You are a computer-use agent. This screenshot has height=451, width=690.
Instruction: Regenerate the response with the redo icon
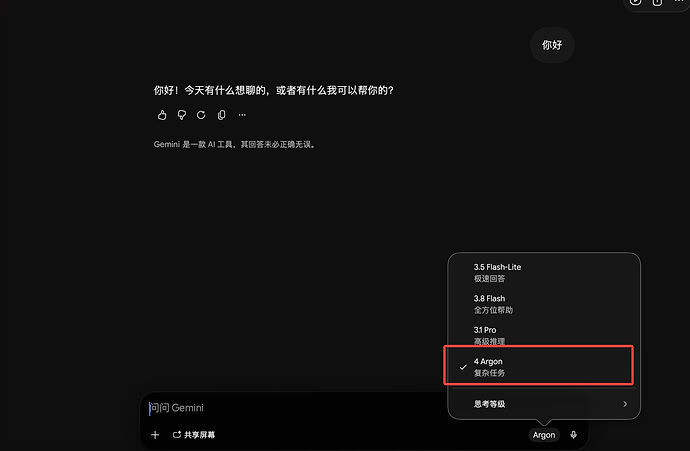click(201, 115)
